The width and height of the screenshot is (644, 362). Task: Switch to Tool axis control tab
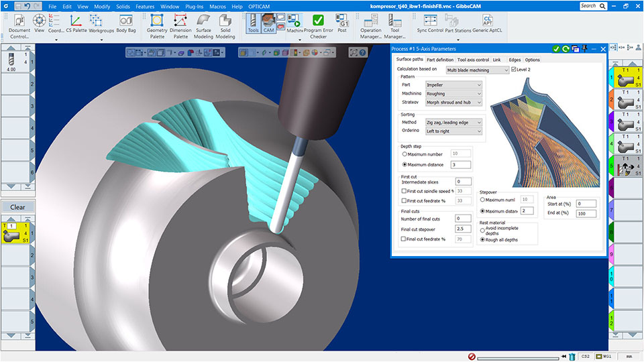click(473, 60)
